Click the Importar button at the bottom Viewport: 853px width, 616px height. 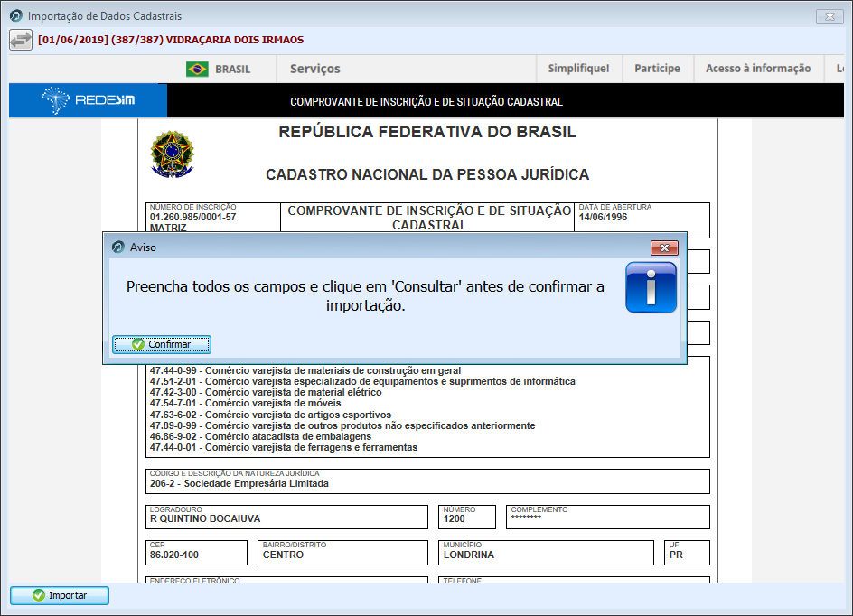coord(60,595)
